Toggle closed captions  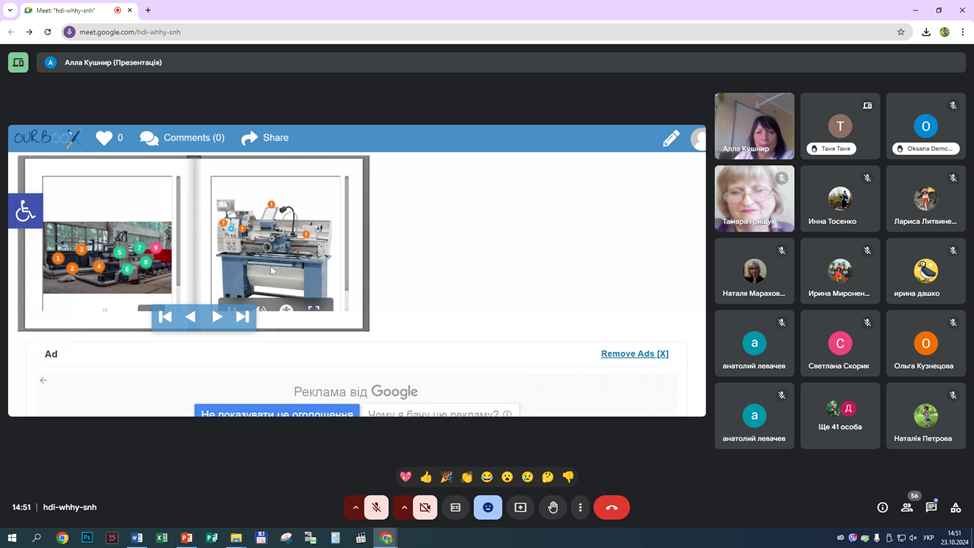pos(455,508)
